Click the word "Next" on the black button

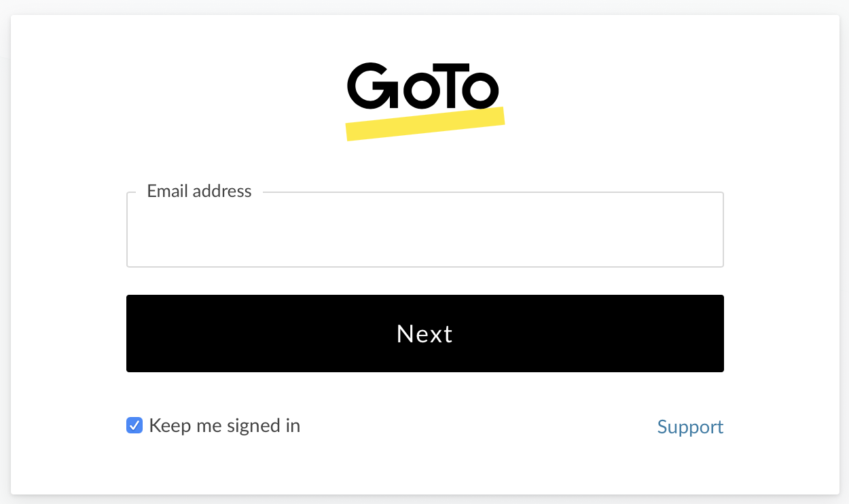pos(424,334)
